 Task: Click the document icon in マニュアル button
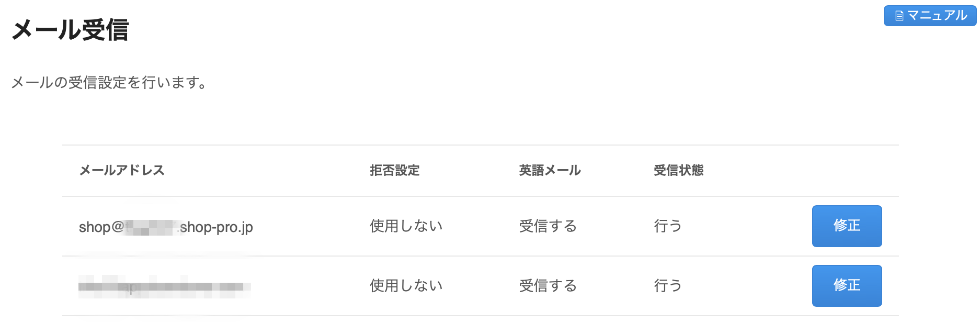click(x=899, y=16)
